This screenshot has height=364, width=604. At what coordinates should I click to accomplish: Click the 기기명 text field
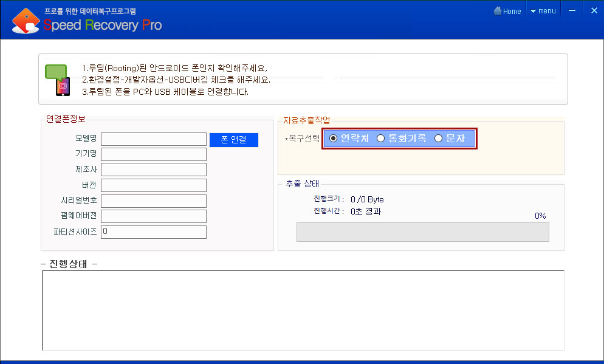pyautogui.click(x=154, y=154)
